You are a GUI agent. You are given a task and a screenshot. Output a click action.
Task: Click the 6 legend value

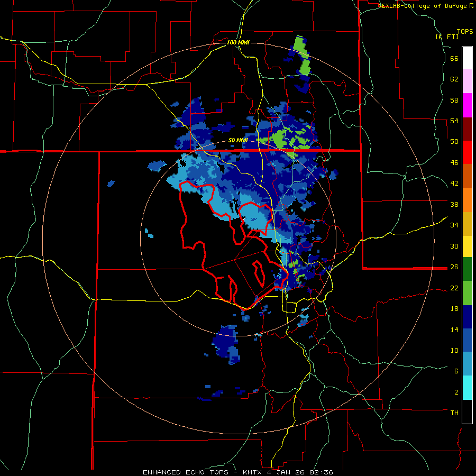click(456, 371)
